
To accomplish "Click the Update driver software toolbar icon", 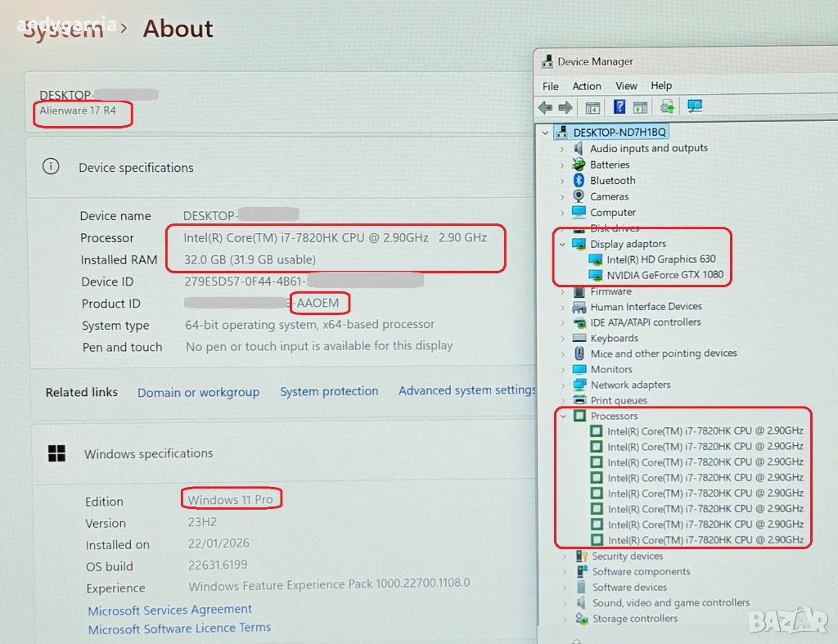I will (x=668, y=107).
